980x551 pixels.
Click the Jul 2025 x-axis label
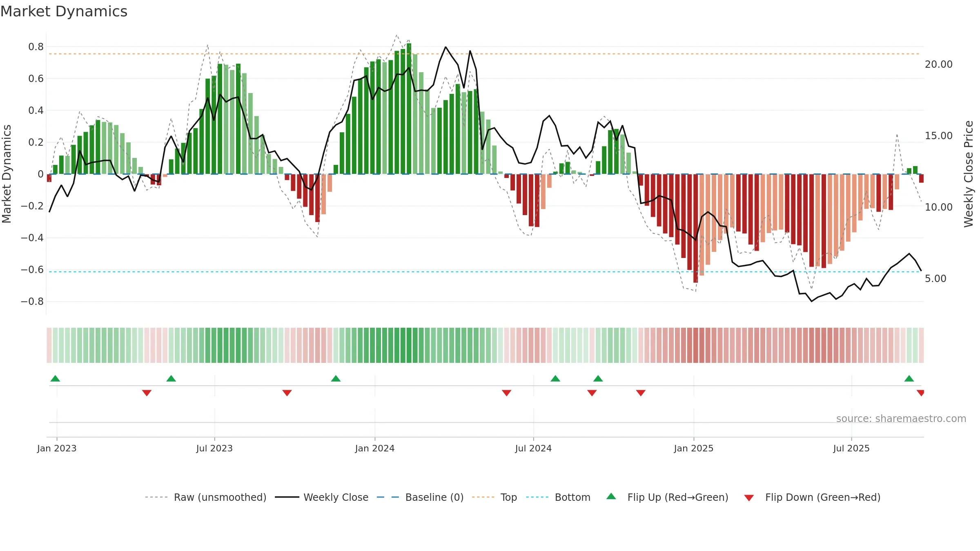[x=851, y=448]
